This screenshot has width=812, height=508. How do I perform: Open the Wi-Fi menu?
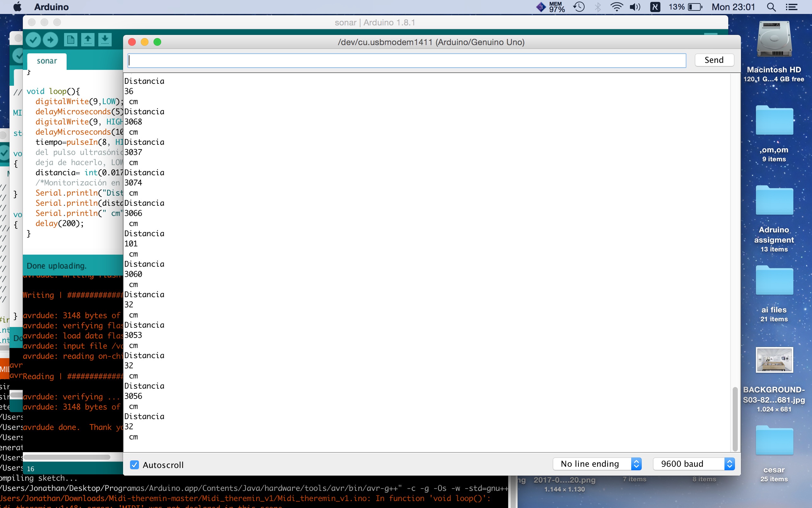pos(617,7)
